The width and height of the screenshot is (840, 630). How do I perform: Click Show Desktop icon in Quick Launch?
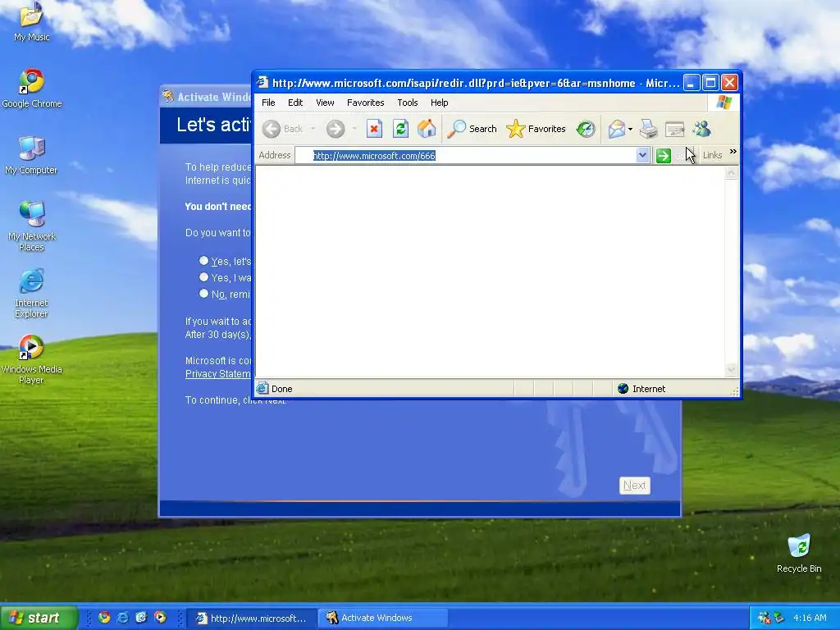(x=141, y=617)
